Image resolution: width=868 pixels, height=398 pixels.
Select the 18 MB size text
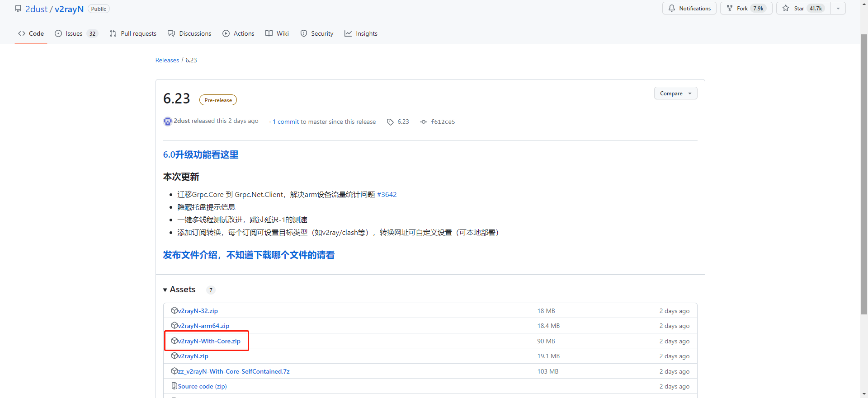coord(546,311)
